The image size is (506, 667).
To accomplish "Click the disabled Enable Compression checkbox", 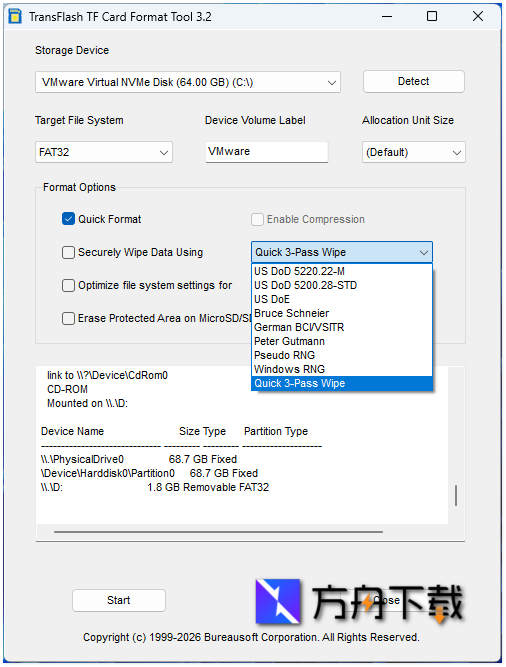I will pyautogui.click(x=257, y=219).
